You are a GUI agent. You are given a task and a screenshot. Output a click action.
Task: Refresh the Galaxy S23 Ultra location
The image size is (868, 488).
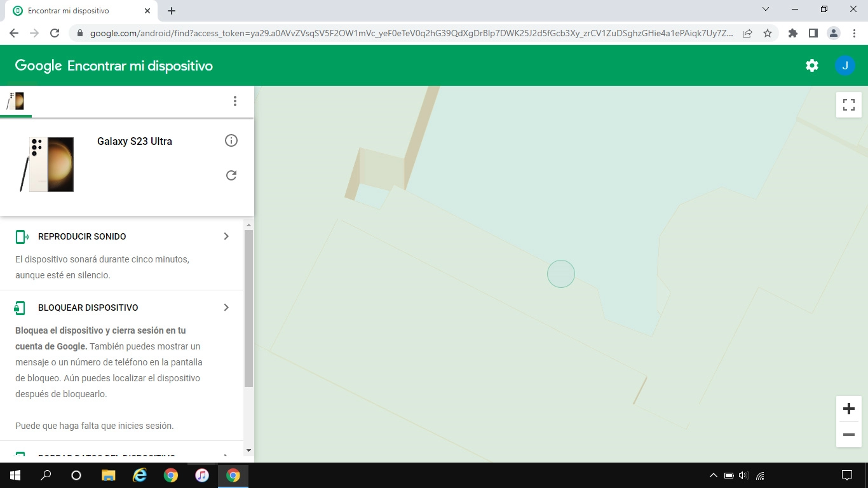point(231,175)
